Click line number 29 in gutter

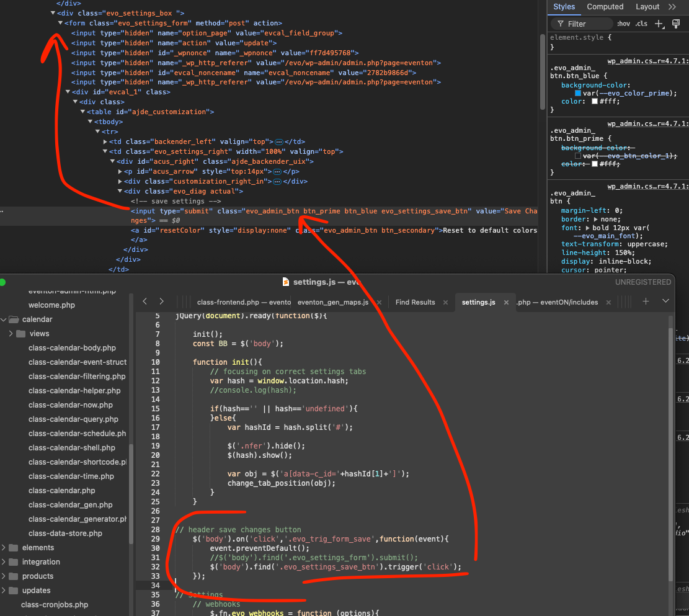156,539
